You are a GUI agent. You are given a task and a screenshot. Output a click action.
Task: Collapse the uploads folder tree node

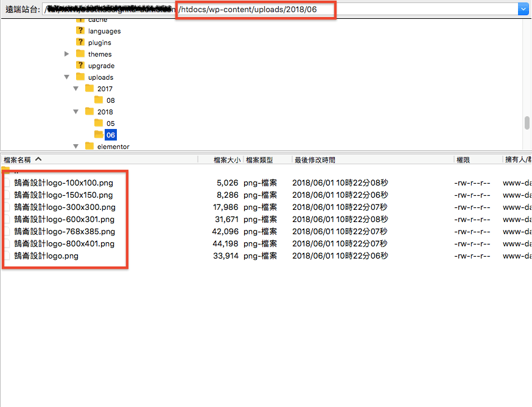(67, 77)
